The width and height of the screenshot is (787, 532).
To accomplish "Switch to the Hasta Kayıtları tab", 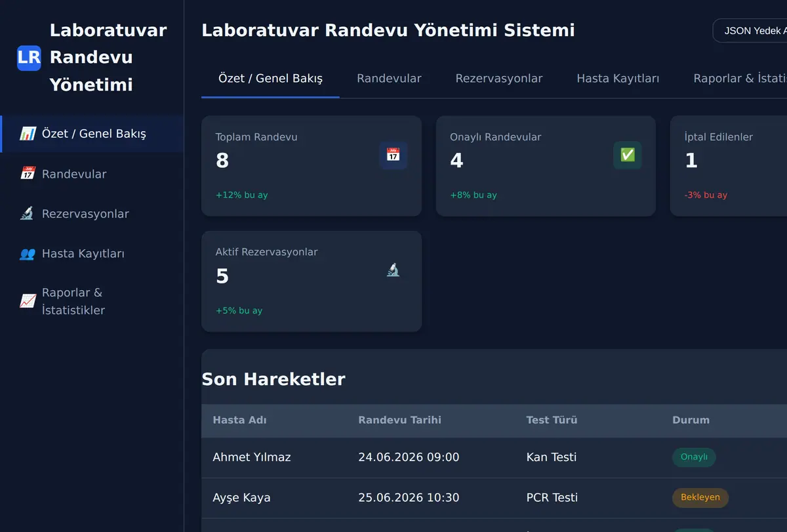I will click(618, 79).
